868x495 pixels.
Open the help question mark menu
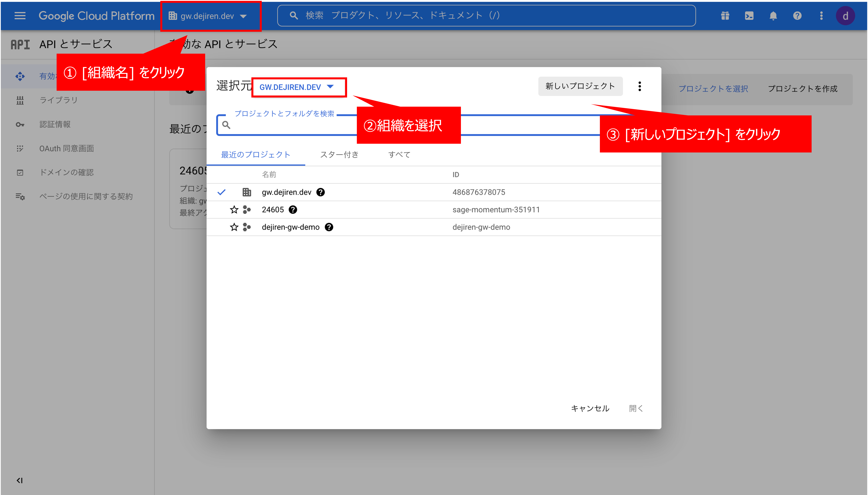[797, 16]
